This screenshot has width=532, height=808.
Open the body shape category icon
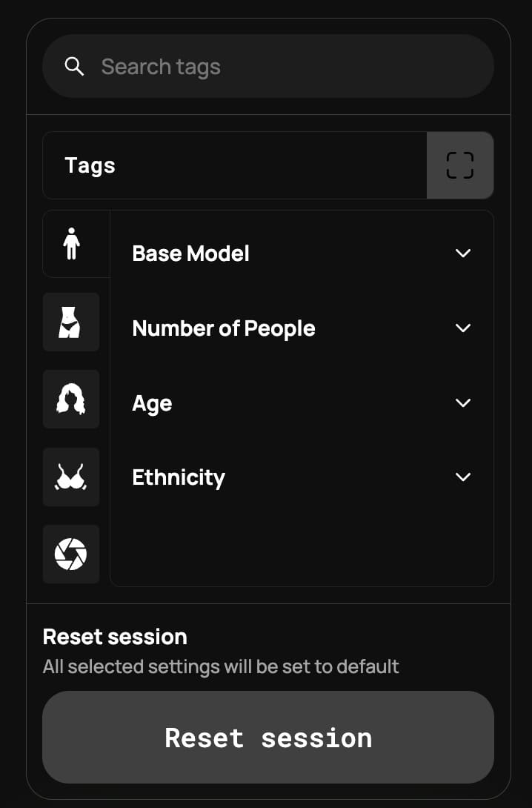pyautogui.click(x=71, y=322)
